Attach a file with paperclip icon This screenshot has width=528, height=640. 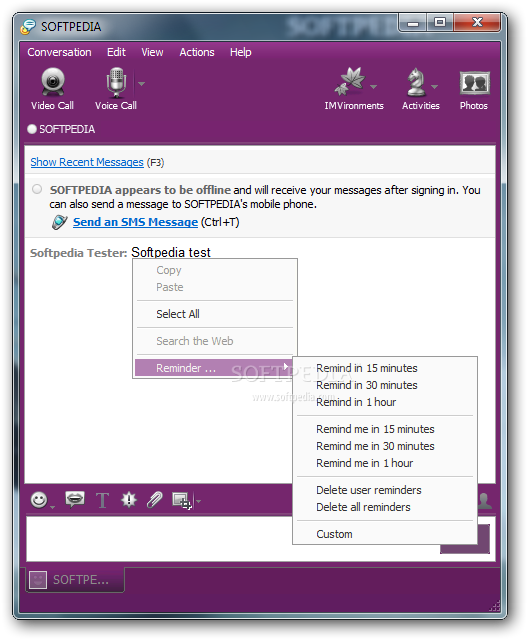pos(155,500)
